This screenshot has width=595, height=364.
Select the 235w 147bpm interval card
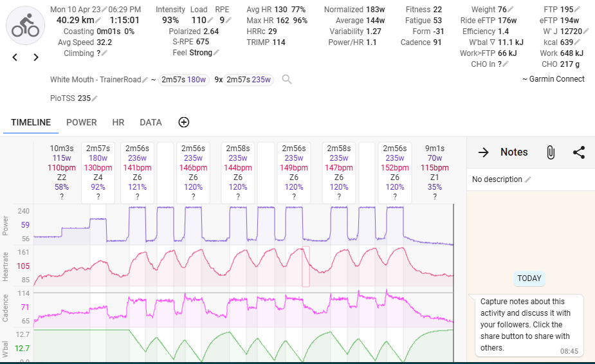click(x=339, y=172)
